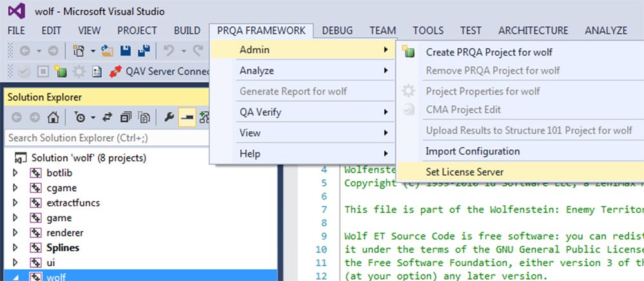Click the Pending Changes Filter clock icon

[x=80, y=118]
